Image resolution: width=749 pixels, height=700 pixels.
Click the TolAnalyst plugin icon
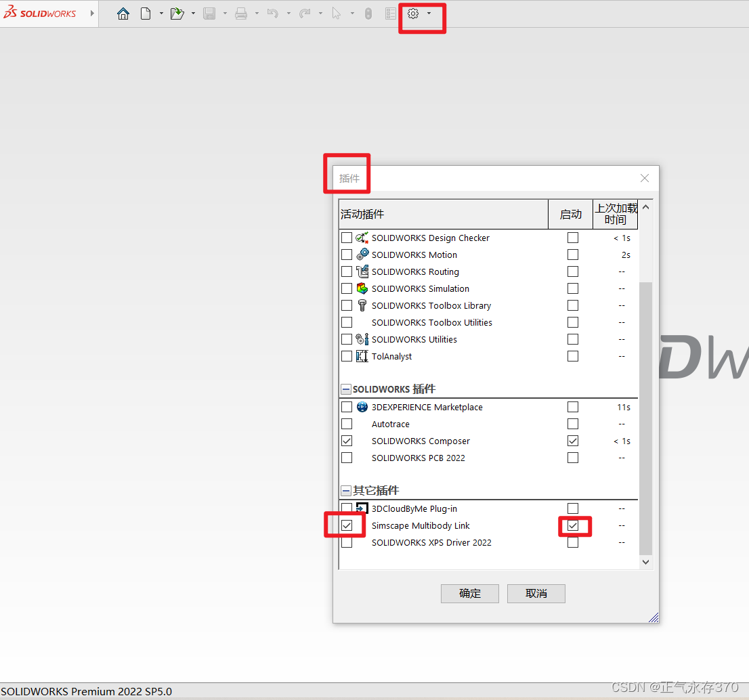[x=362, y=356]
